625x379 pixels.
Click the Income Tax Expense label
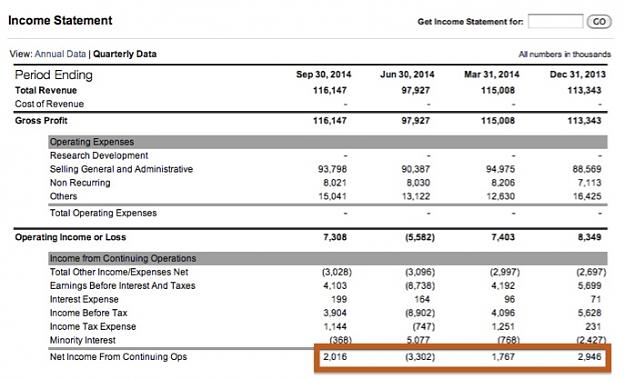point(93,326)
